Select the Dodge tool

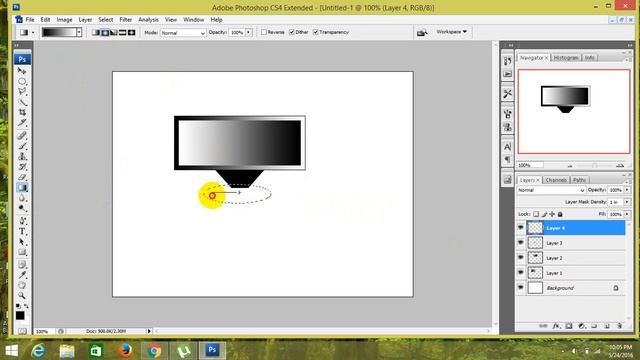tap(22, 209)
